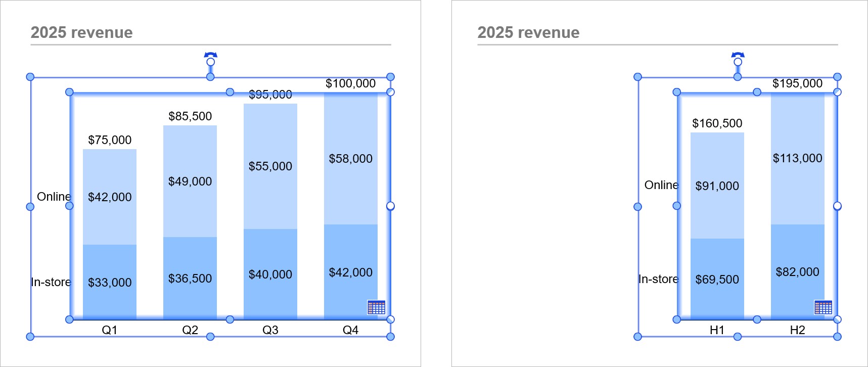Image resolution: width=868 pixels, height=367 pixels.
Task: Click the H1 category label
Action: pos(717,330)
